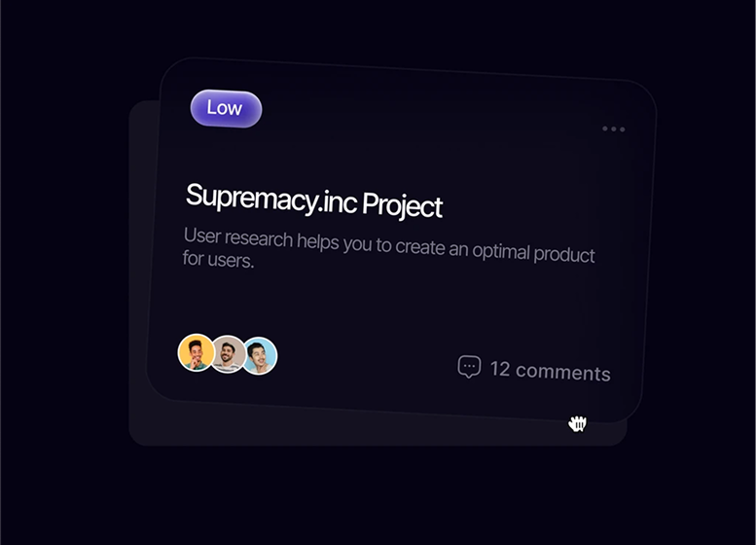Select the description line starting User research
Image resolution: width=756 pixels, height=545 pixels.
(389, 245)
